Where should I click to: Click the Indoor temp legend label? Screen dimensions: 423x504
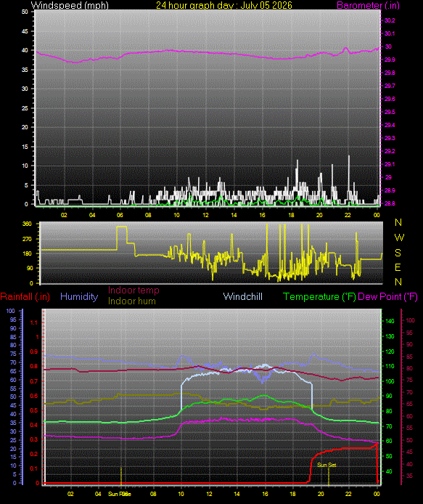(134, 290)
